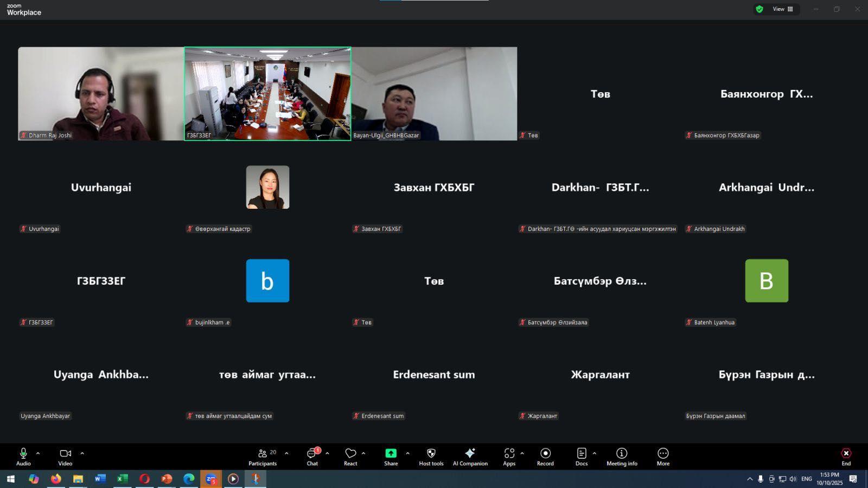868x488 pixels.
Task: Open the Docs icon
Action: pyautogui.click(x=581, y=457)
